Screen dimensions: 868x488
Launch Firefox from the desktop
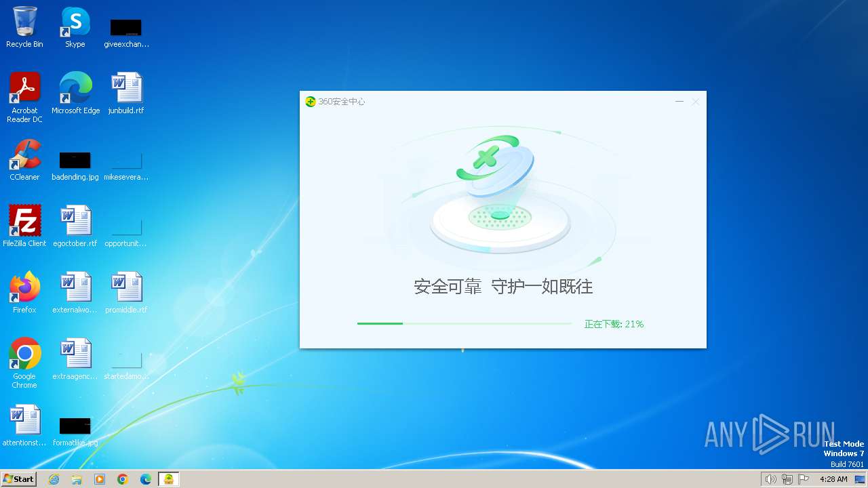24,293
